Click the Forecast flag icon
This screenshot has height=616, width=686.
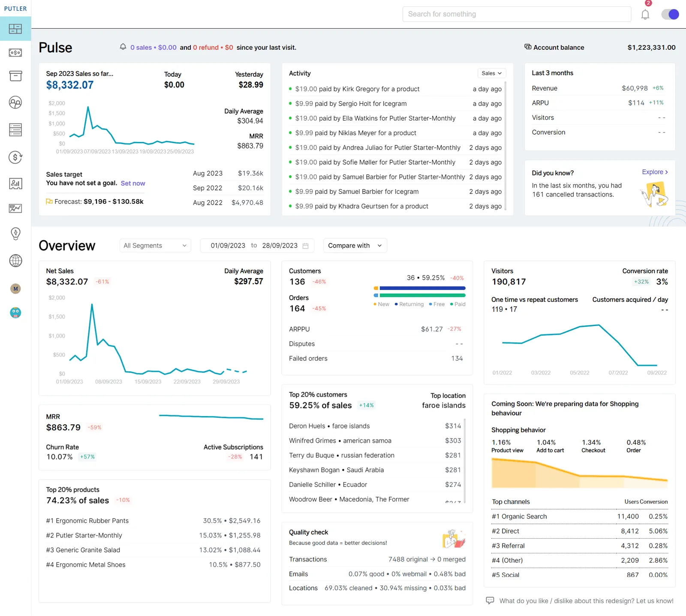[49, 202]
